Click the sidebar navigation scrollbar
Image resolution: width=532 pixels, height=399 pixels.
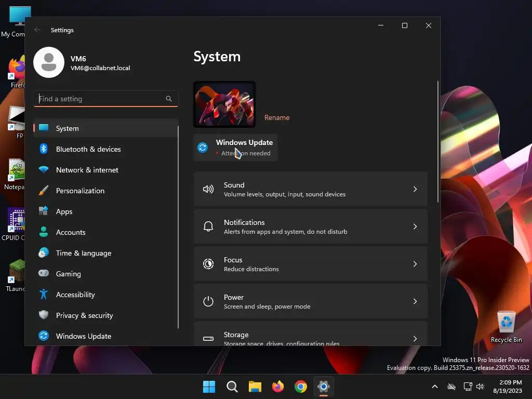(178, 227)
